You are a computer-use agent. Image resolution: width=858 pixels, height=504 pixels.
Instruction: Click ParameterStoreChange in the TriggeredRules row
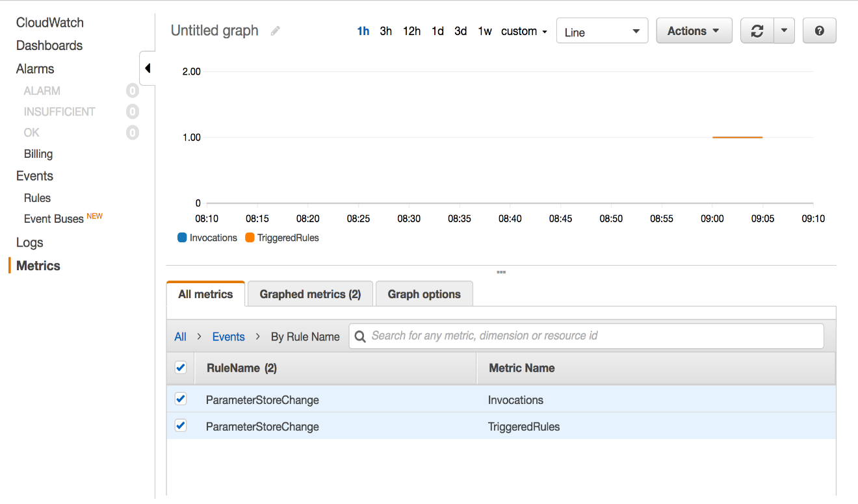[x=263, y=427]
